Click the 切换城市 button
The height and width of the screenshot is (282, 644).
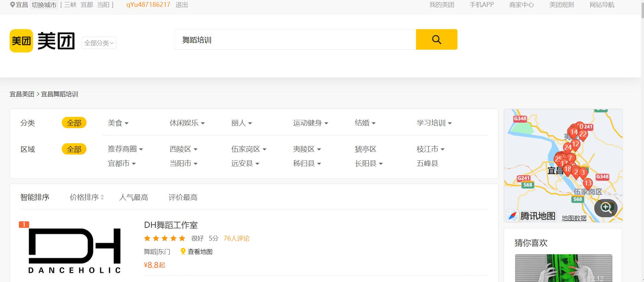click(x=44, y=5)
